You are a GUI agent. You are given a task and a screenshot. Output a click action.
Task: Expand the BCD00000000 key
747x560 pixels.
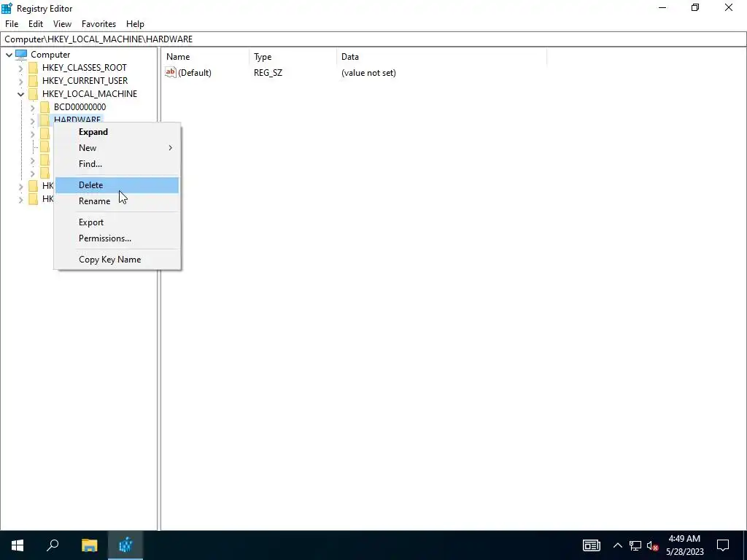pyautogui.click(x=32, y=108)
